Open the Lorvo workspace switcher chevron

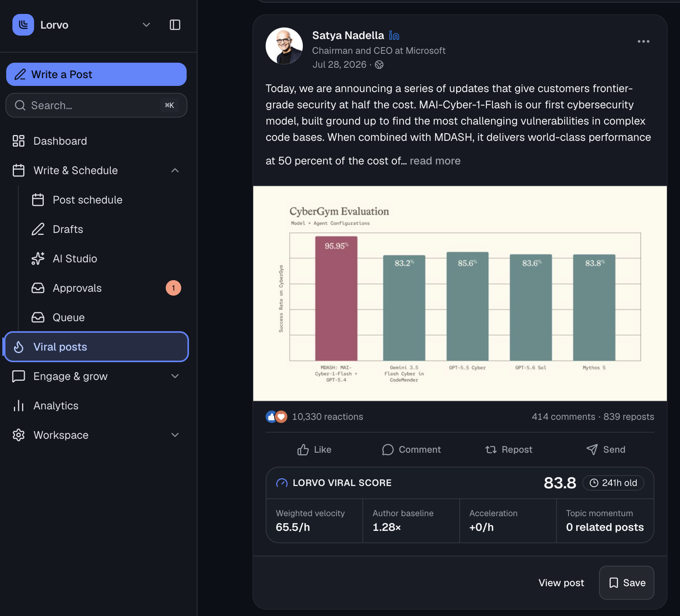point(146,25)
